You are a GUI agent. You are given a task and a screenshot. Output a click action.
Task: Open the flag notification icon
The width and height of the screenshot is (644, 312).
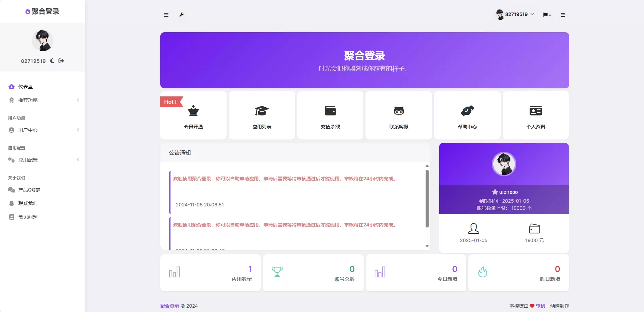[x=545, y=15]
